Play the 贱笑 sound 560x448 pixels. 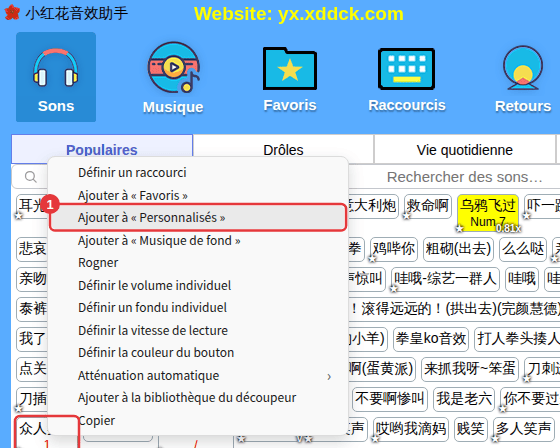(471, 429)
